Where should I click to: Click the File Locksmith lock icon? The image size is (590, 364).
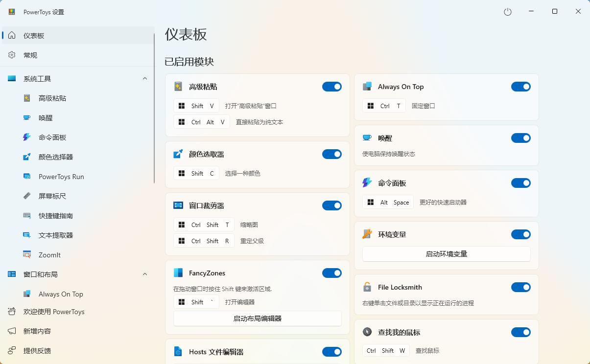click(x=367, y=287)
